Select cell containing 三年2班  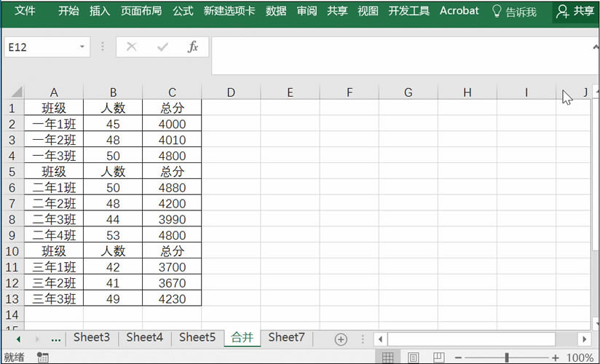pos(54,283)
